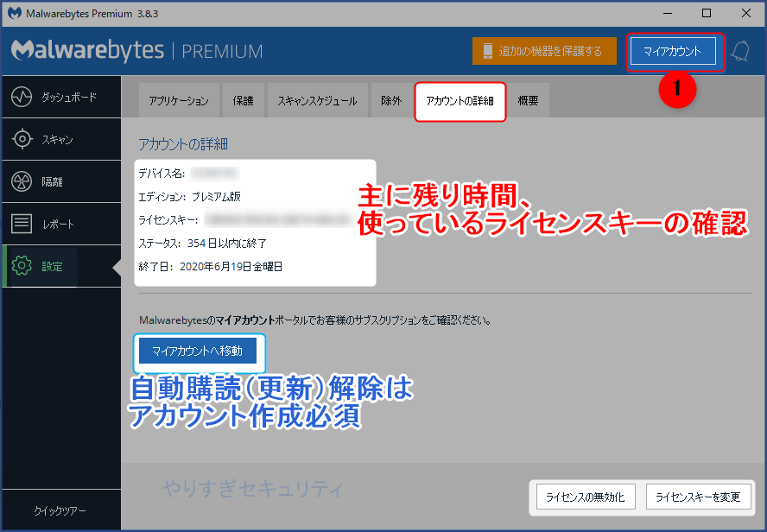Click the Malwarebytes PREMIUM header logo
This screenshot has height=532, width=767.
(x=137, y=51)
